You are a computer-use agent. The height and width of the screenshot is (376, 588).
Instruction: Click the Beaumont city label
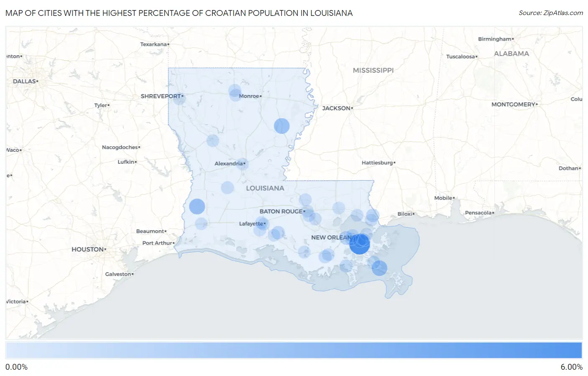coord(150,231)
